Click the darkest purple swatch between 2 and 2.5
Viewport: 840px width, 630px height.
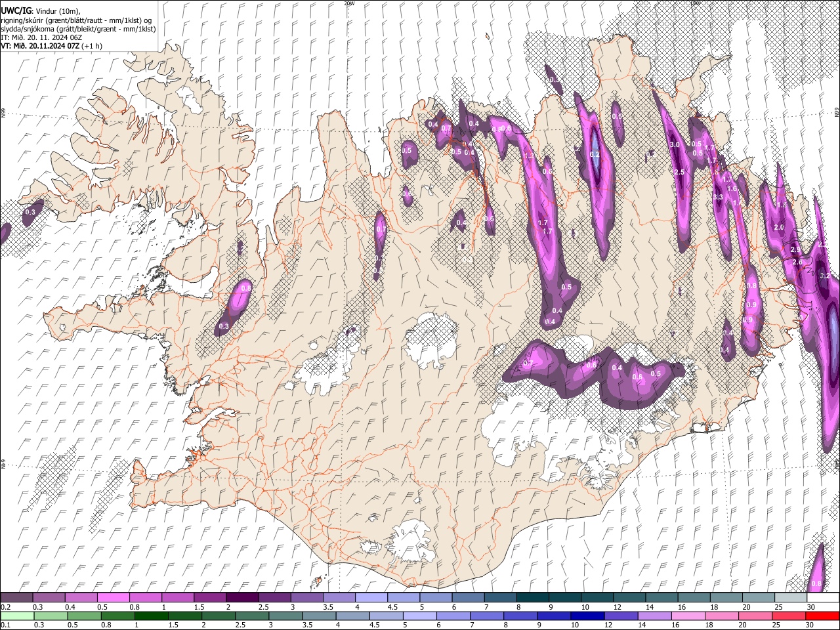coord(242,597)
